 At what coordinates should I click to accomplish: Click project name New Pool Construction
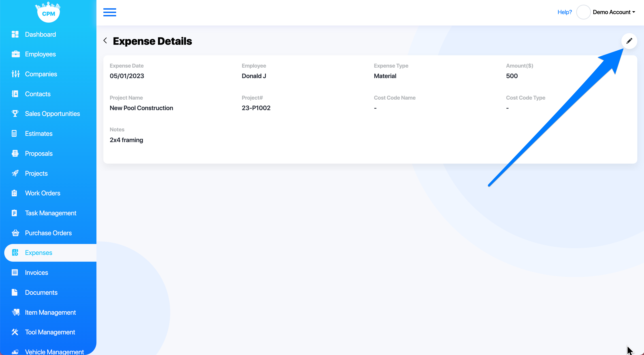click(x=141, y=108)
